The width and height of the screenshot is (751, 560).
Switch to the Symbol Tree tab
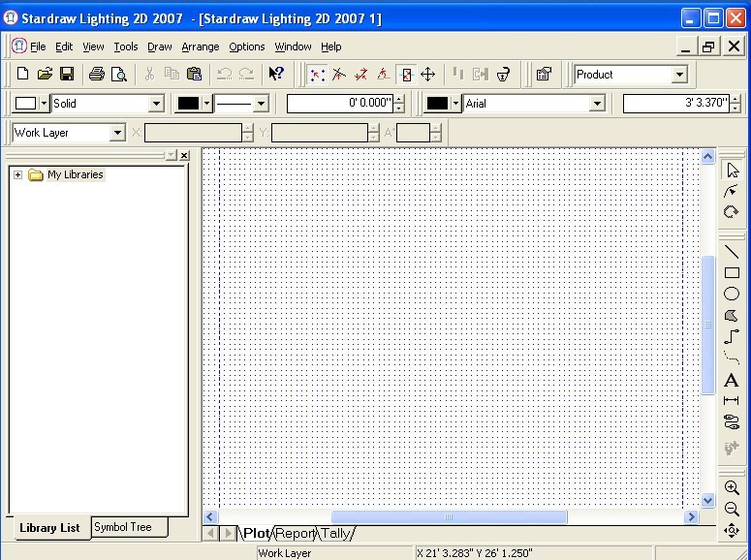[123, 527]
